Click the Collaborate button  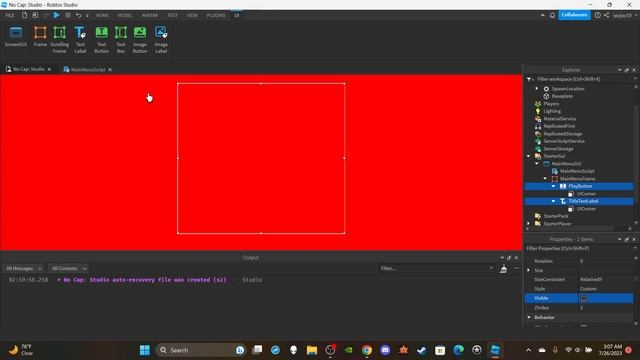[574, 15]
